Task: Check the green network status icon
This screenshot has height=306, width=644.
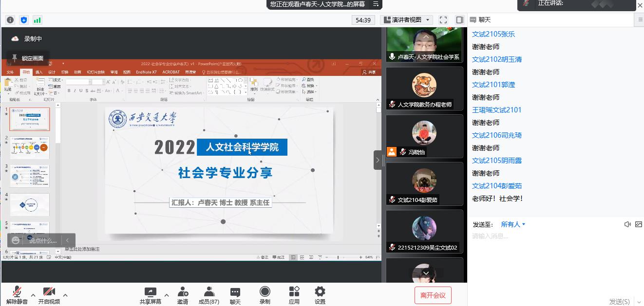Action: [38, 20]
